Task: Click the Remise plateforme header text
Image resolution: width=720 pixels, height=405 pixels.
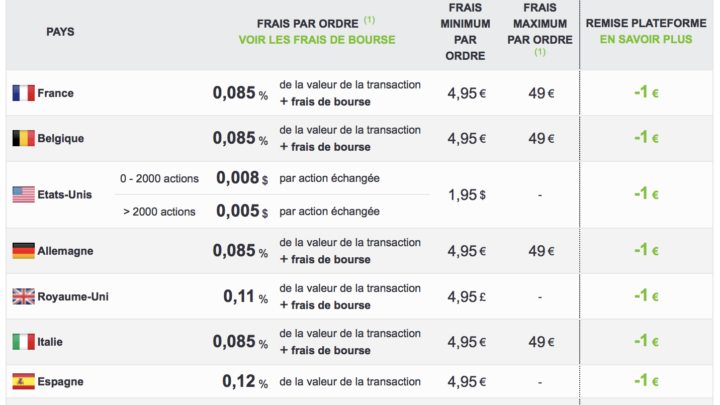Action: 646,23
